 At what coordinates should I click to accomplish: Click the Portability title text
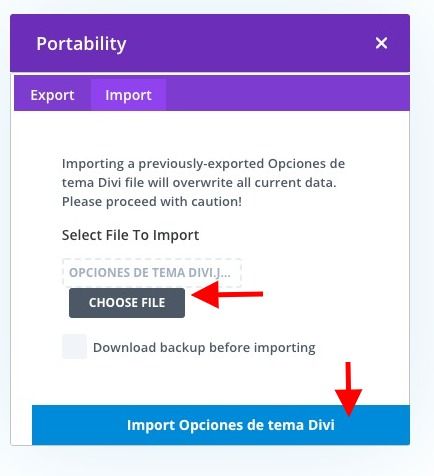[81, 44]
